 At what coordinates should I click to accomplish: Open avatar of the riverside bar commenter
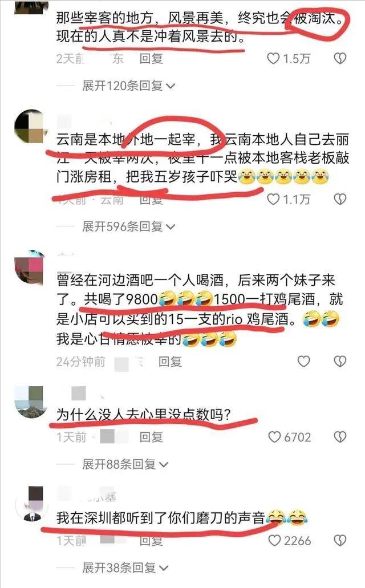click(31, 267)
